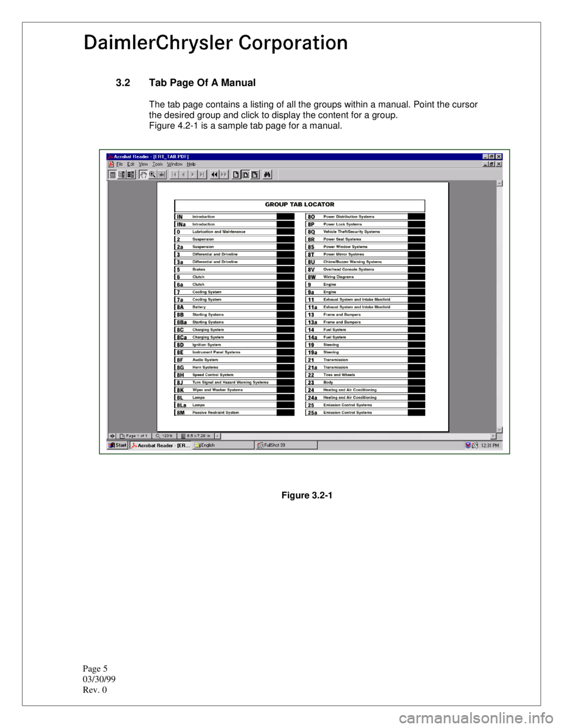Go to Last Page toolbar button

coord(202,175)
